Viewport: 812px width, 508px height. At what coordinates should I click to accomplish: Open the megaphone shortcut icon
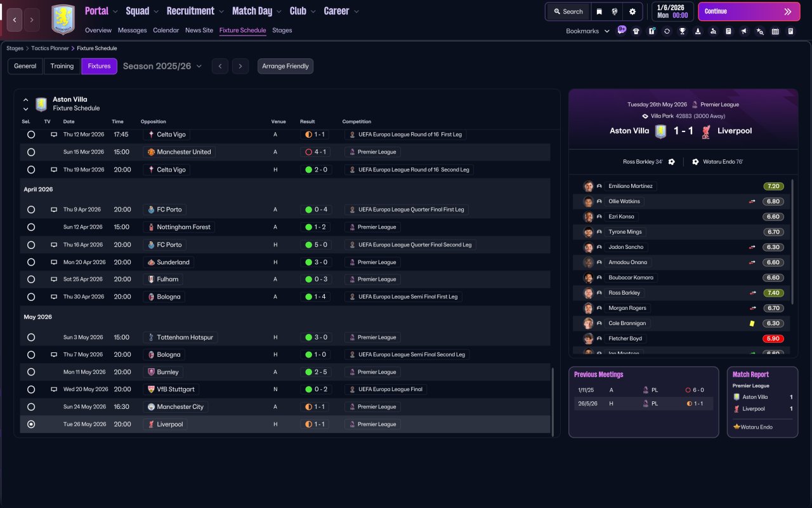click(744, 31)
